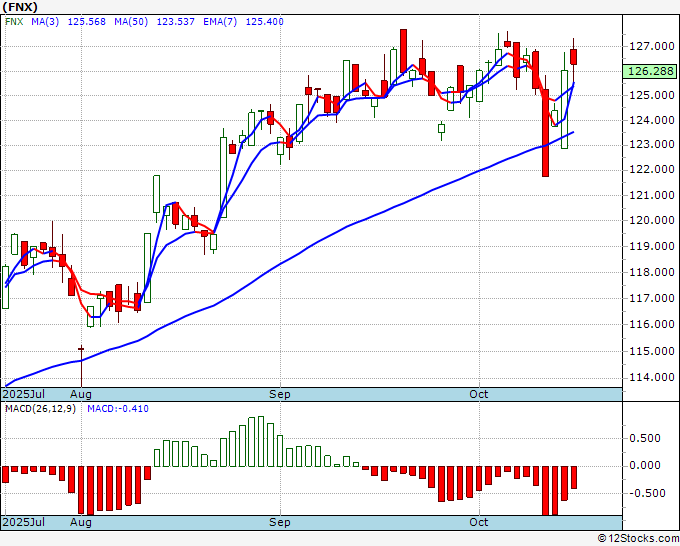Click the MA(3) indicator label

pyautogui.click(x=45, y=21)
